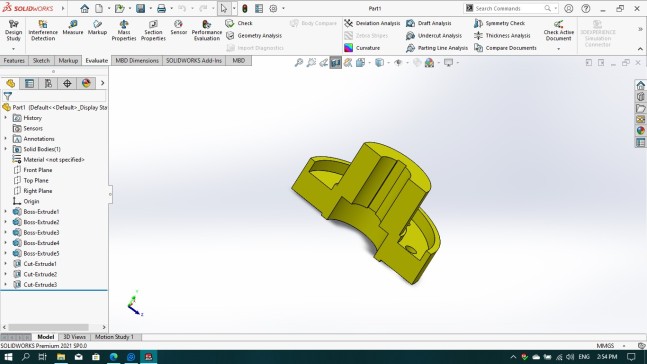Launch Performance Evaluation
647x364 pixels.
point(207,31)
